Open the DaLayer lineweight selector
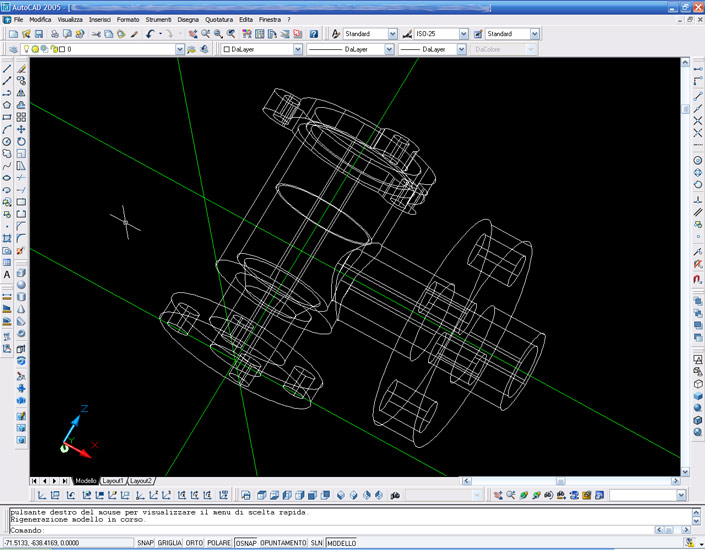Viewport: 705px width, 550px height. tap(461, 49)
